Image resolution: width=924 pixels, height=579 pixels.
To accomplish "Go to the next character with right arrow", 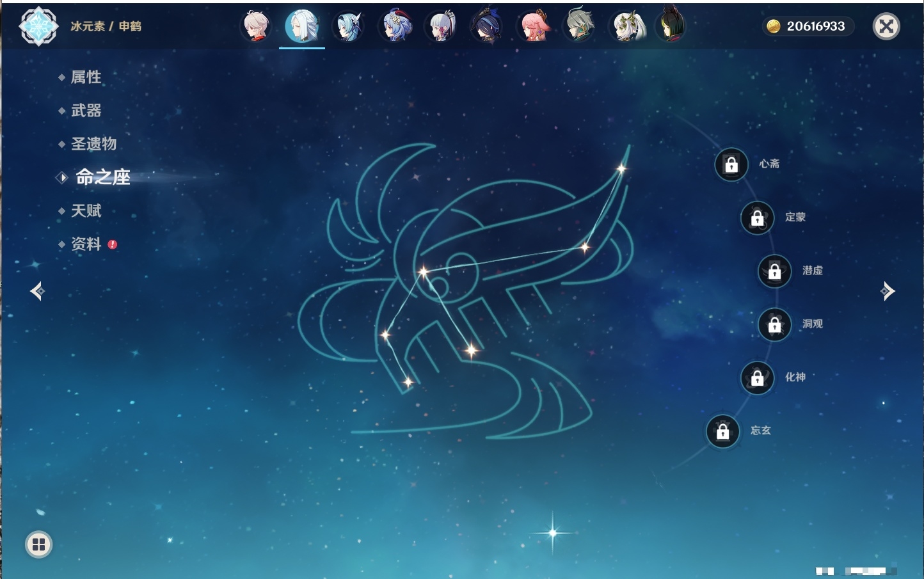I will [x=888, y=291].
